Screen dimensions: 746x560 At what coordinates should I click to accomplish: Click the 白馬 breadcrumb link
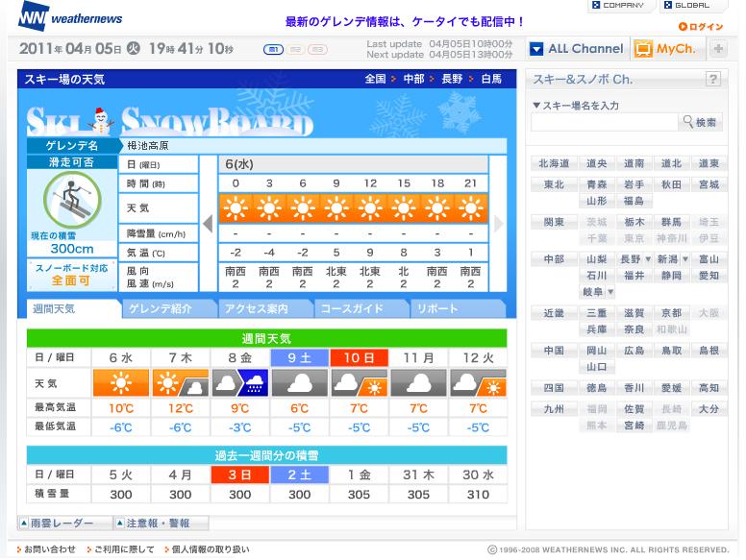491,79
